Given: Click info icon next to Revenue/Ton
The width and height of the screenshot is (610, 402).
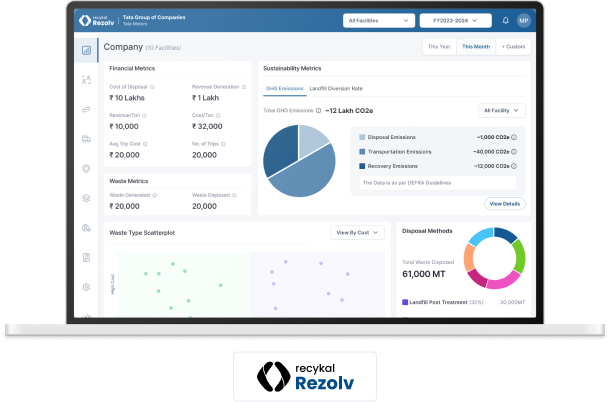Looking at the screenshot, I should click(x=144, y=116).
